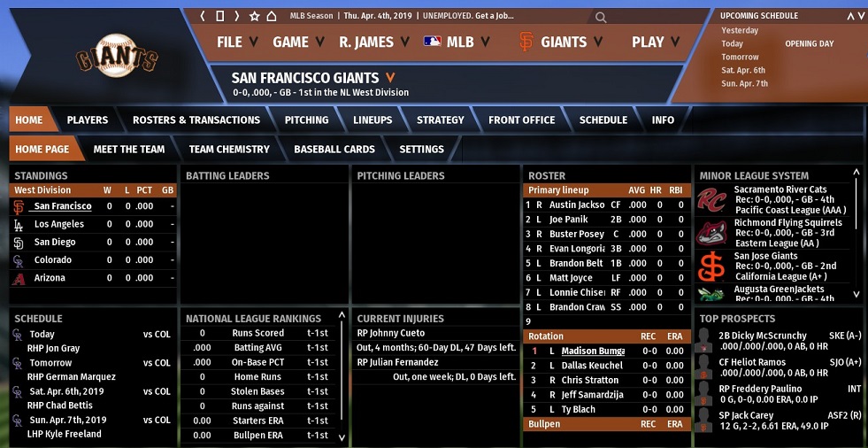Open the MLB dropdown menu
The height and width of the screenshot is (448, 868).
click(x=457, y=42)
